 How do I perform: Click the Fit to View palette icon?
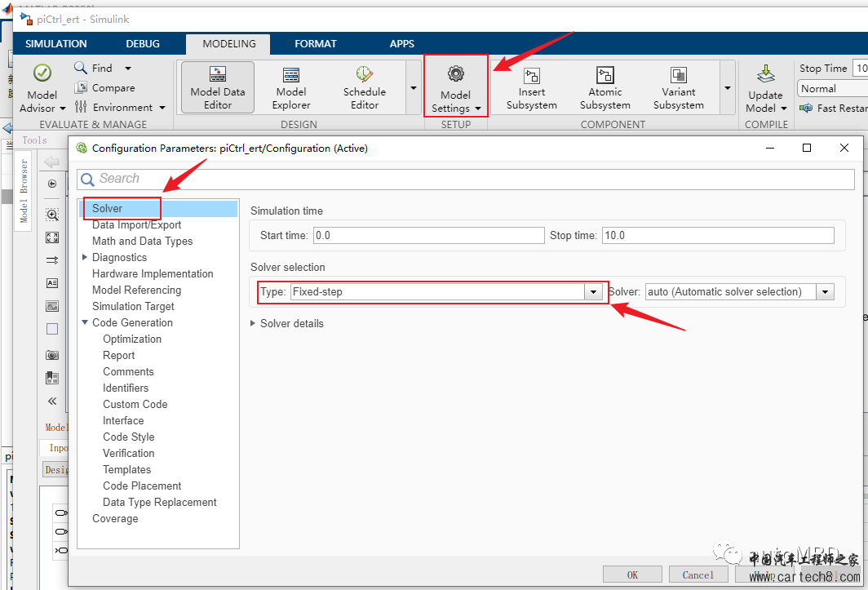[52, 237]
